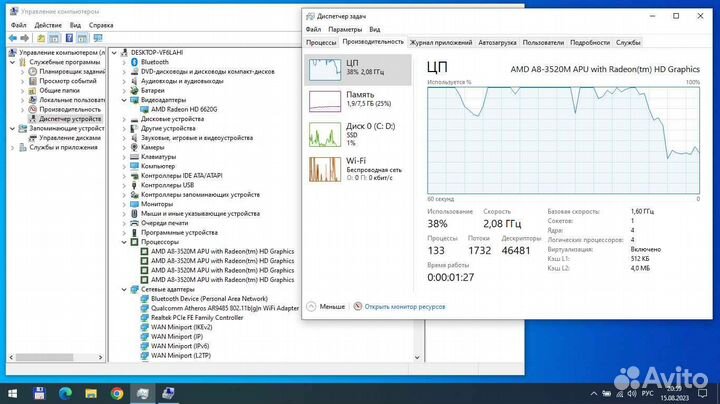720x404 pixels.
Task: Collapse the Видеоадаптеры category
Action: pyautogui.click(x=124, y=100)
